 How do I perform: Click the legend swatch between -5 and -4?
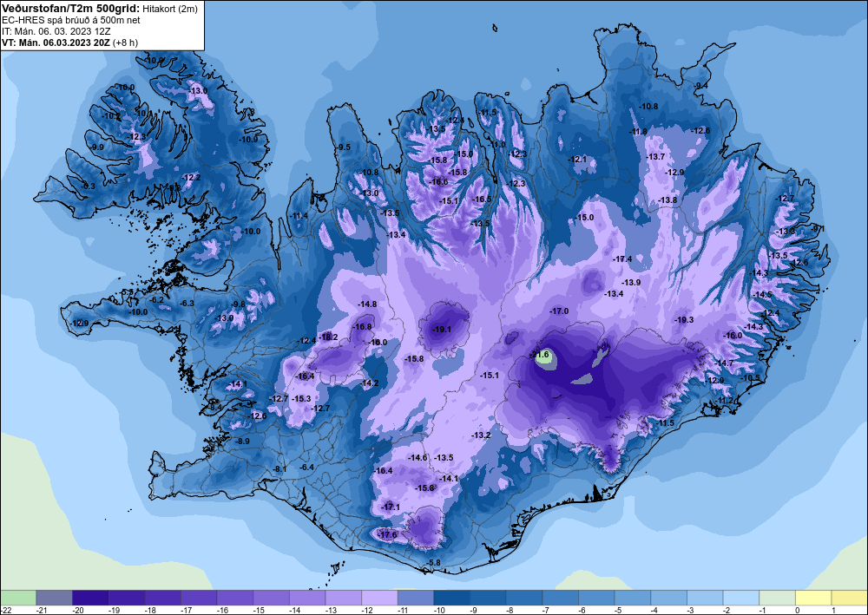point(632,598)
